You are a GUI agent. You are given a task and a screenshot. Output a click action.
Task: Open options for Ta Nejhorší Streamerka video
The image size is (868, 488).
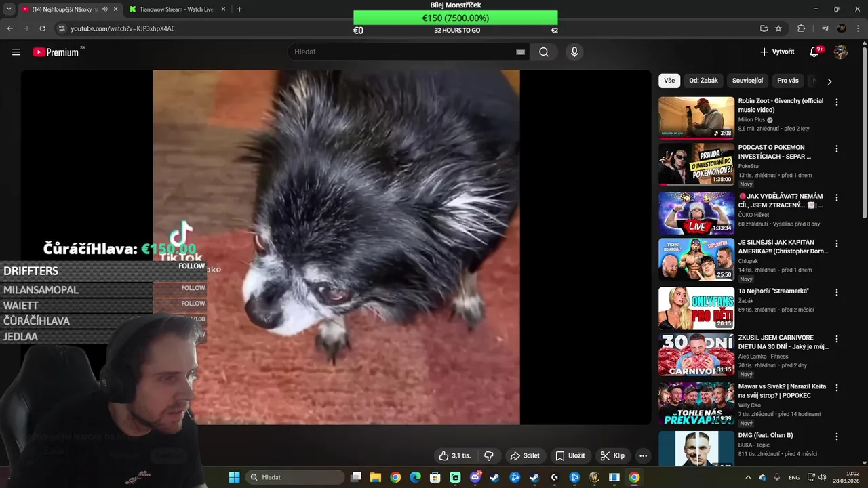point(837,293)
